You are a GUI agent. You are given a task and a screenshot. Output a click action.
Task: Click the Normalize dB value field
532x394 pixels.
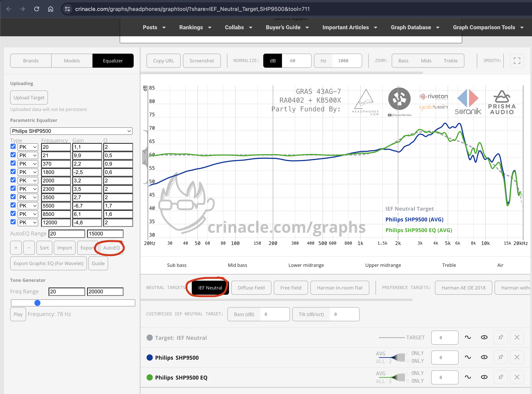[296, 61]
